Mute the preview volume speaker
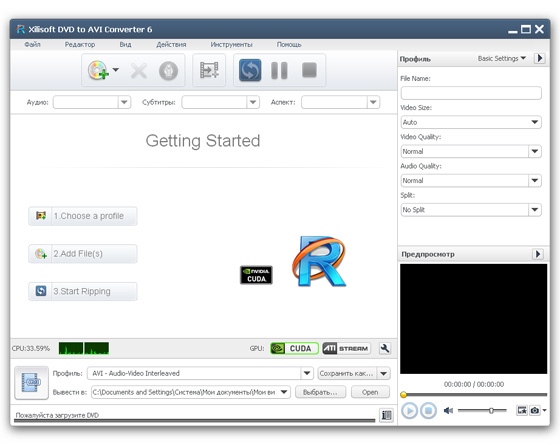 pyautogui.click(x=448, y=411)
